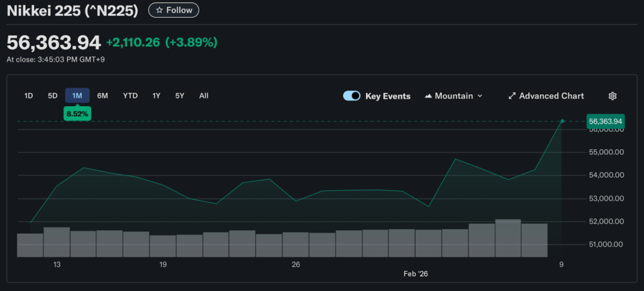
Task: Open the Advanced Chart view
Action: point(546,96)
